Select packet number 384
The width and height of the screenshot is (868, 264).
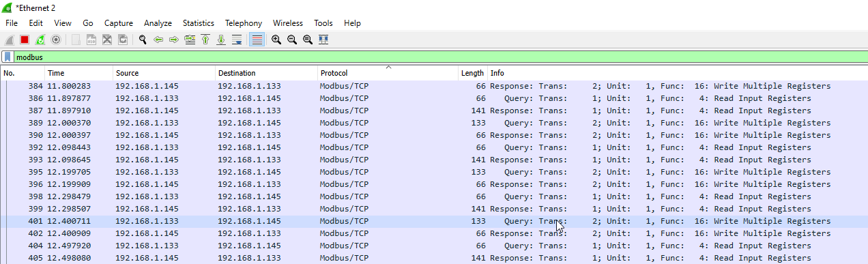point(434,86)
